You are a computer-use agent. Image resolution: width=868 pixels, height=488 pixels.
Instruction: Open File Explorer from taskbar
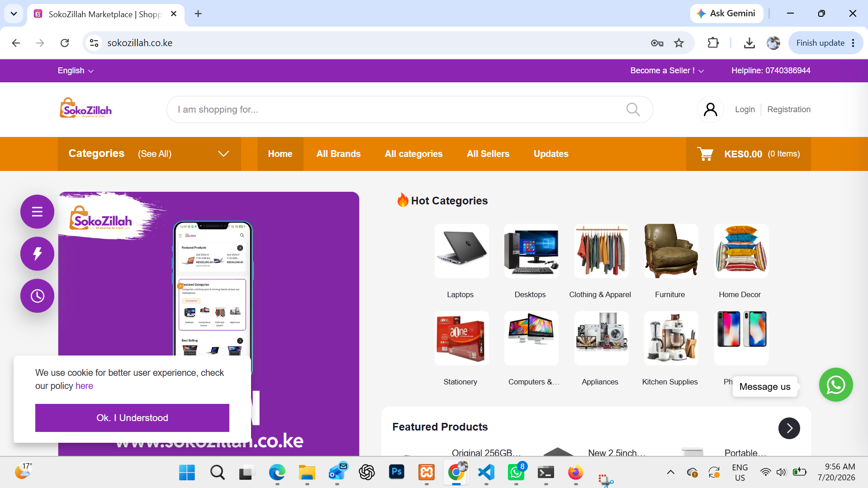click(307, 473)
